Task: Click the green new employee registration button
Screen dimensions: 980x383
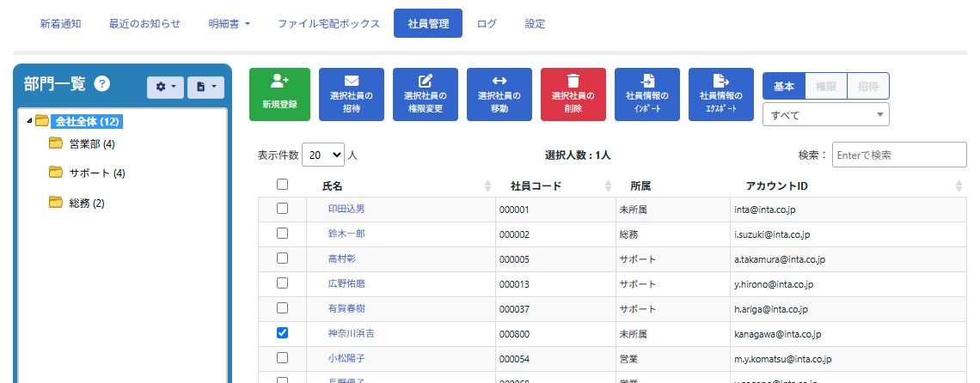Action: 279,94
